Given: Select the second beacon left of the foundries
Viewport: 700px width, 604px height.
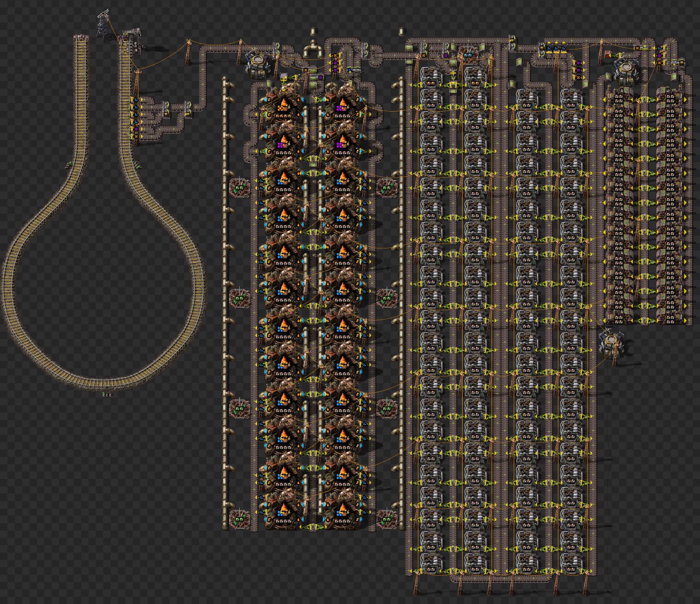Looking at the screenshot, I should (239, 298).
